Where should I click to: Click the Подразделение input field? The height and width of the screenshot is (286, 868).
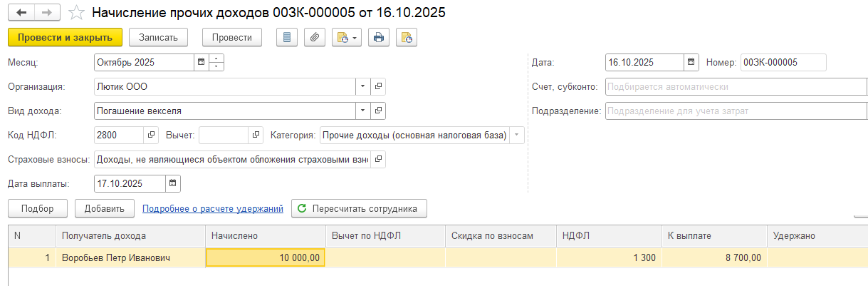click(x=735, y=111)
